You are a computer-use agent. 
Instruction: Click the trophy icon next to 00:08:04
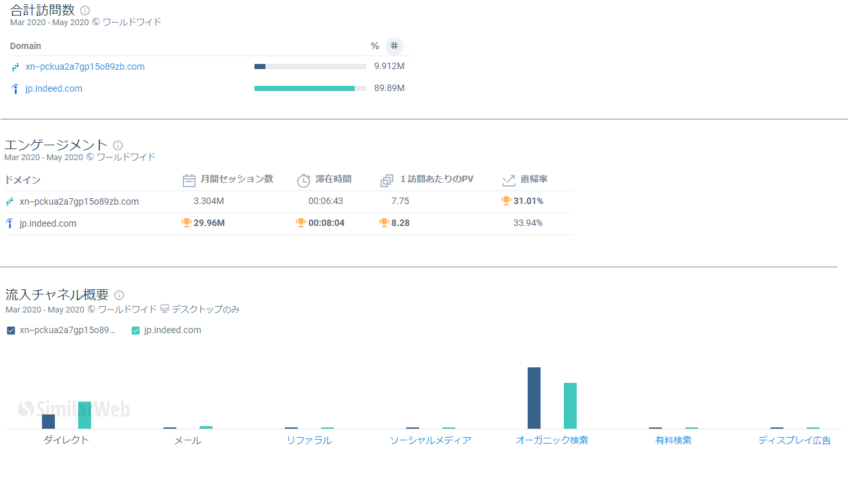(301, 223)
